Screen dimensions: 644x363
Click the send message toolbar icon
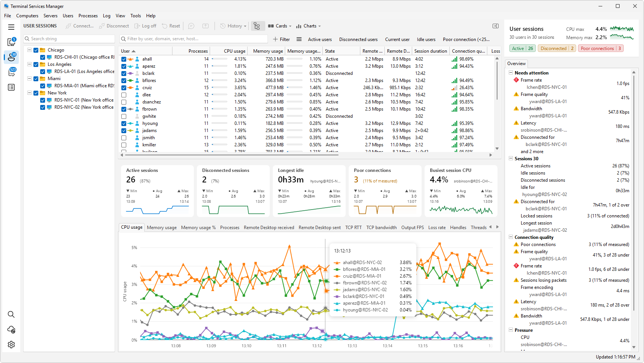191,26
